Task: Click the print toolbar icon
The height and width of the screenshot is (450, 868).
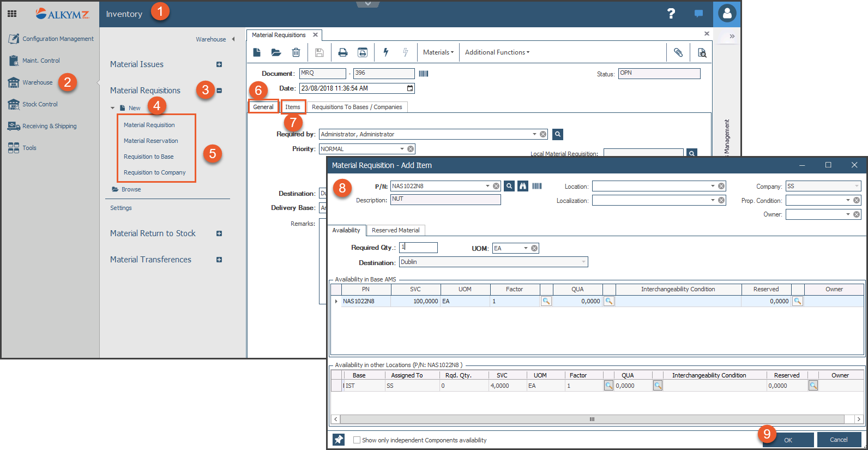Action: click(342, 52)
